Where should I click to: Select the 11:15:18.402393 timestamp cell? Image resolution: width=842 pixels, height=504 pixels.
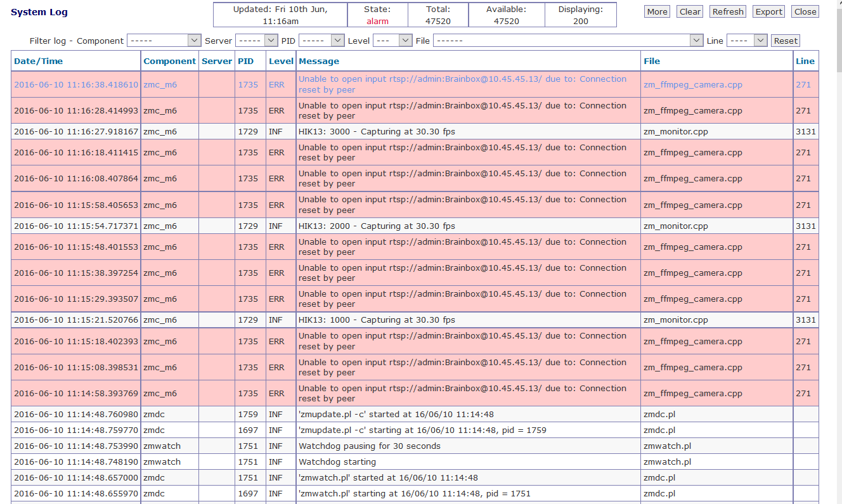(x=76, y=341)
